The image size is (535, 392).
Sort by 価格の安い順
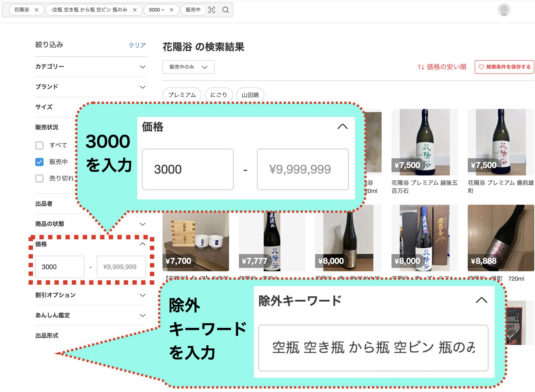tap(442, 67)
